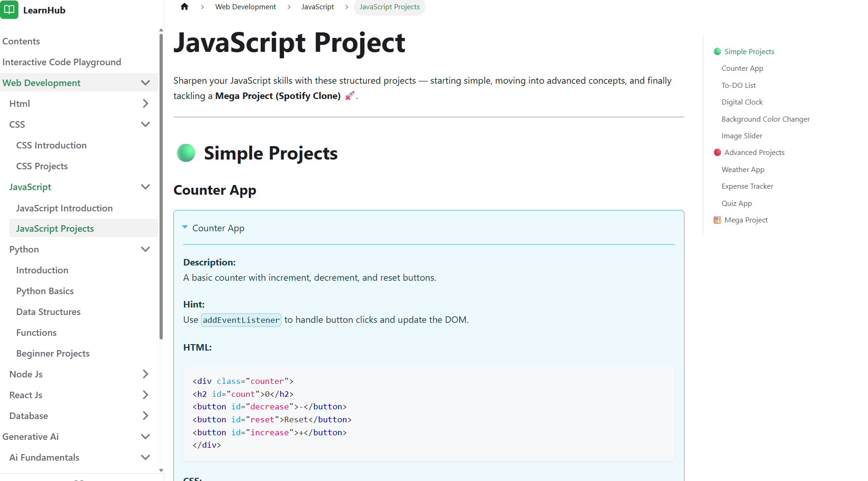Jump to Digital Clock outline link
The width and height of the screenshot is (868, 481).
pos(742,102)
